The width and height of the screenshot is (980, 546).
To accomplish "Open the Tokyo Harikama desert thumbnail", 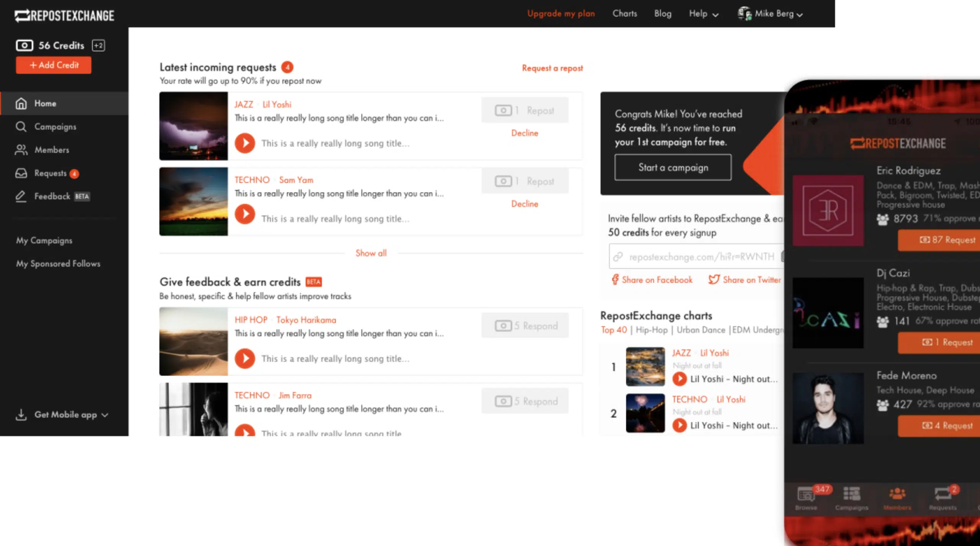I will click(x=194, y=341).
